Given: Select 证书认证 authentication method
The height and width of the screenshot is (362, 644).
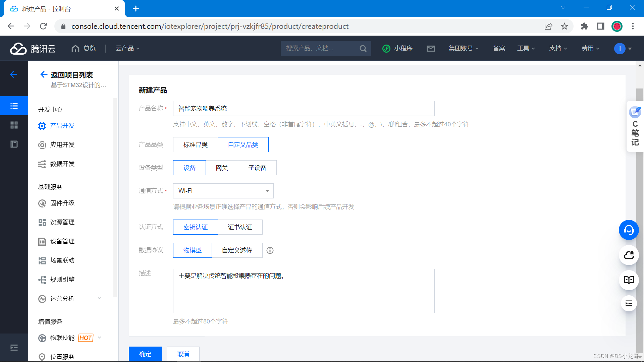Looking at the screenshot, I should [240, 227].
